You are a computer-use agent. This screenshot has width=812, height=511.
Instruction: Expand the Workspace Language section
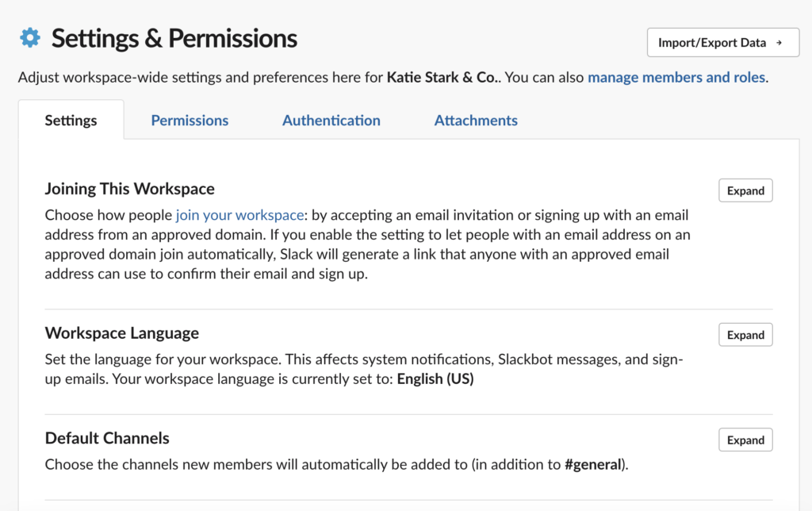tap(745, 335)
